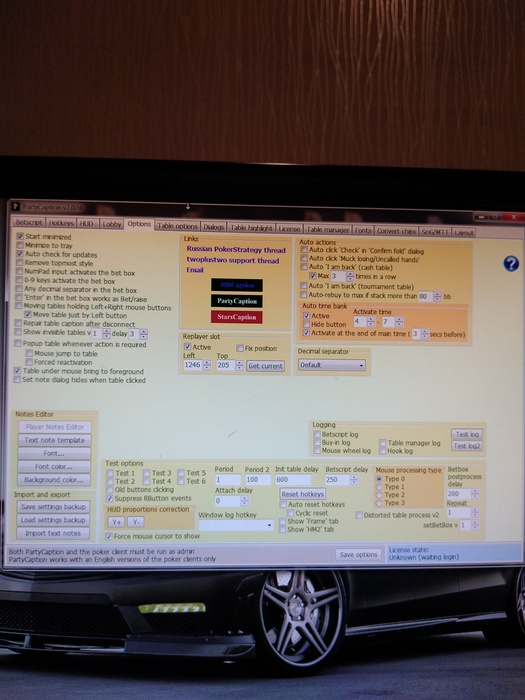The image size is (525, 700).
Task: Click the Period 2 input field
Action: tap(258, 479)
